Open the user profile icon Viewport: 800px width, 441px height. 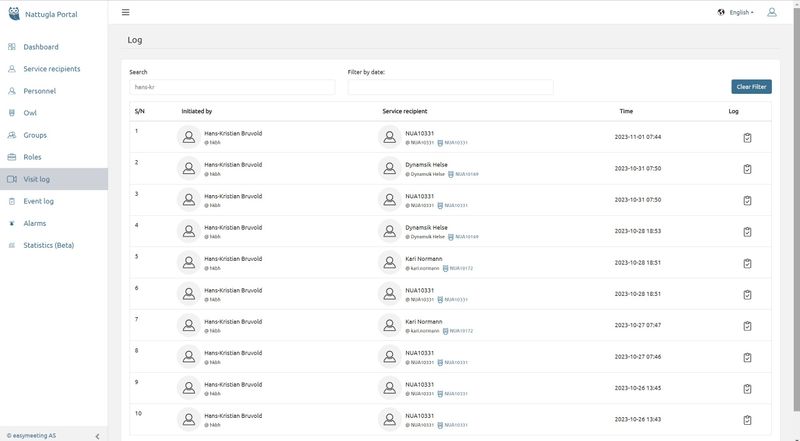(771, 12)
